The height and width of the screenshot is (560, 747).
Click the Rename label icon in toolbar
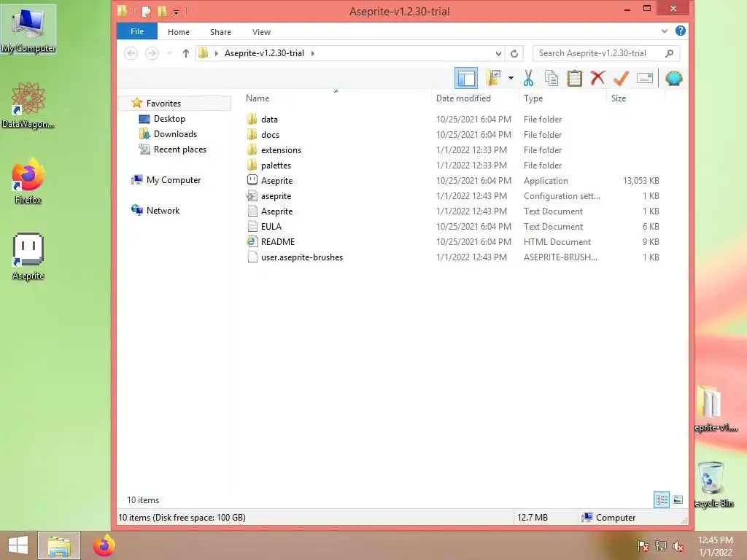point(644,78)
